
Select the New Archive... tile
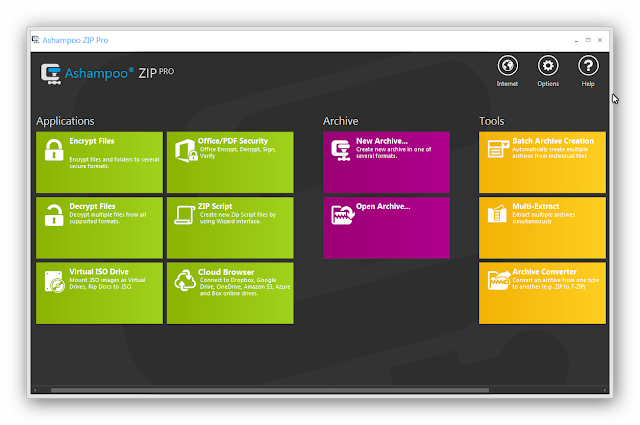click(x=386, y=162)
